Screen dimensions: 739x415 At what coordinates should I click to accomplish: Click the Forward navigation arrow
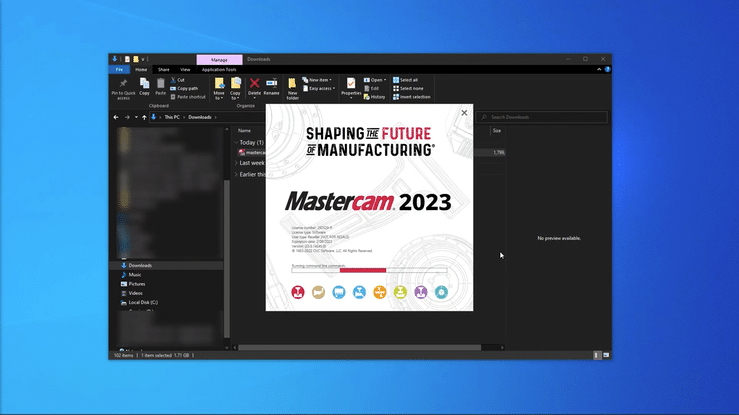[x=127, y=117]
